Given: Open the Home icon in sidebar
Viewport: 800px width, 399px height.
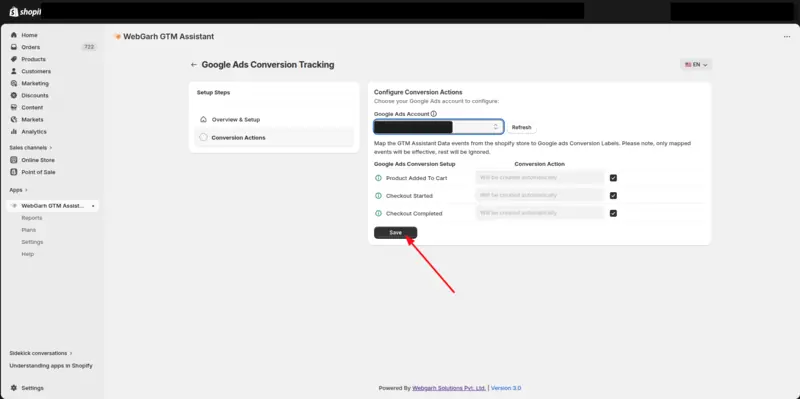Looking at the screenshot, I should [14, 35].
